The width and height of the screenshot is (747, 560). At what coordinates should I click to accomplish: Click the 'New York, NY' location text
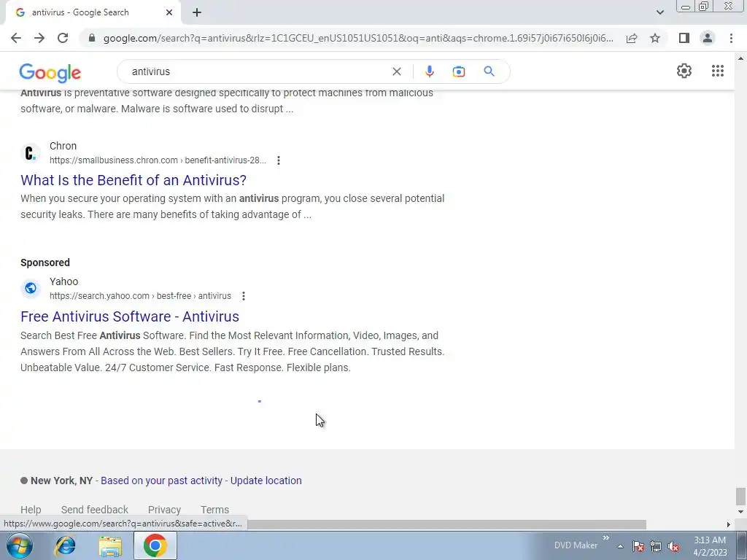(61, 481)
